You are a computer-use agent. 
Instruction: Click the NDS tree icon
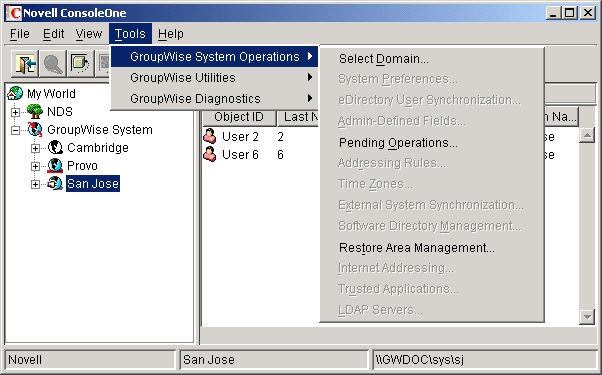(x=35, y=112)
